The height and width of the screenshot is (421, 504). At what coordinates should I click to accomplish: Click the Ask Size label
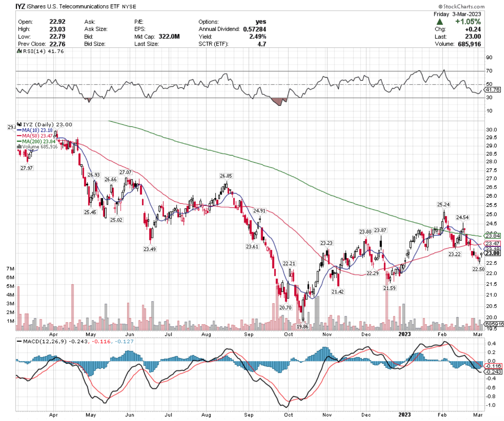(x=96, y=29)
